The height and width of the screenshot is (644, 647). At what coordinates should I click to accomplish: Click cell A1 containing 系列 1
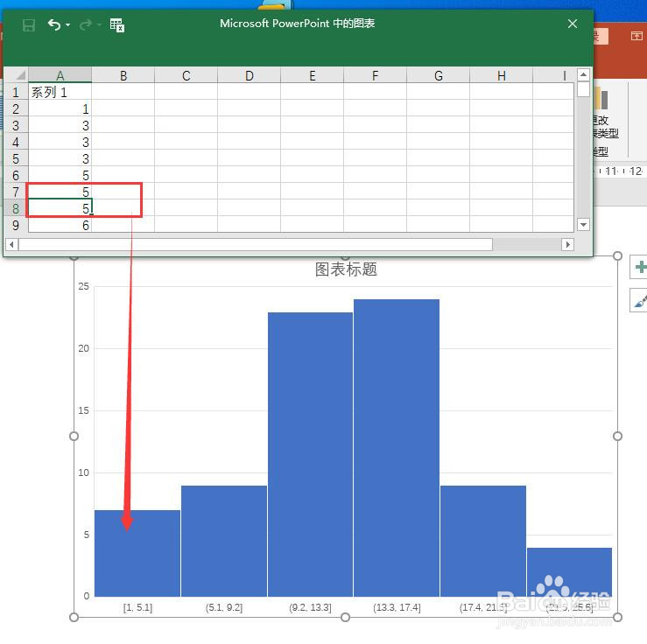[60, 92]
